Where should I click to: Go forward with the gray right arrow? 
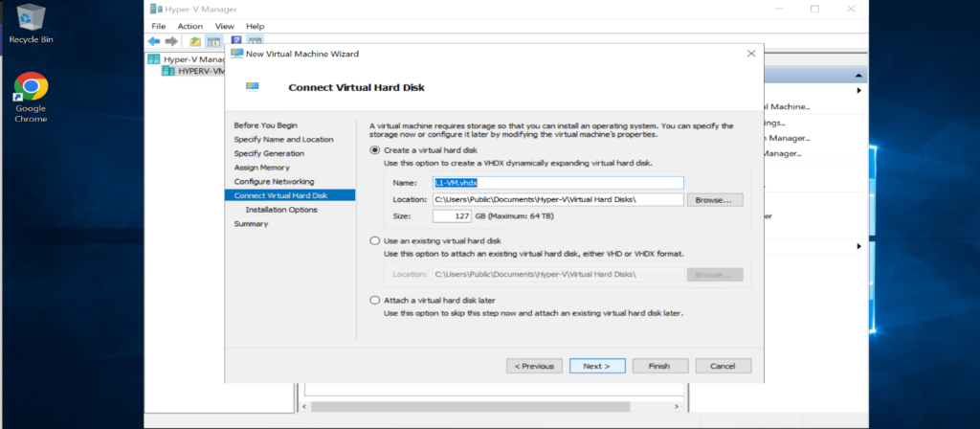171,42
